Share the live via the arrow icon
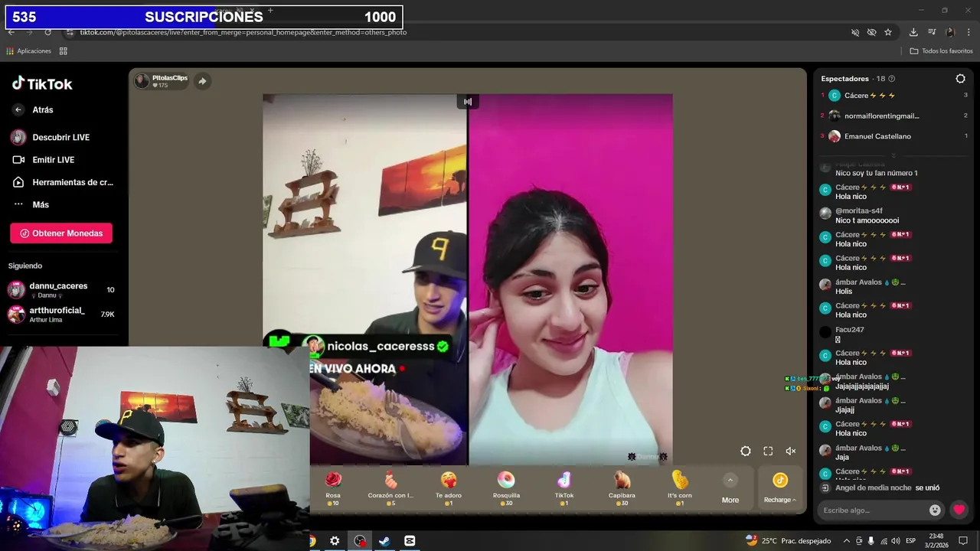 click(x=202, y=81)
